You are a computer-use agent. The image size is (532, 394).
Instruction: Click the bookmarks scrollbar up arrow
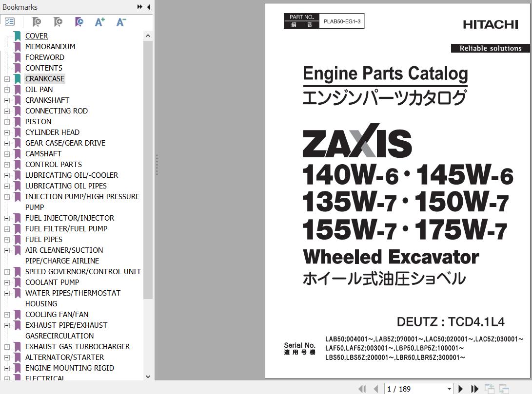pyautogui.click(x=148, y=36)
